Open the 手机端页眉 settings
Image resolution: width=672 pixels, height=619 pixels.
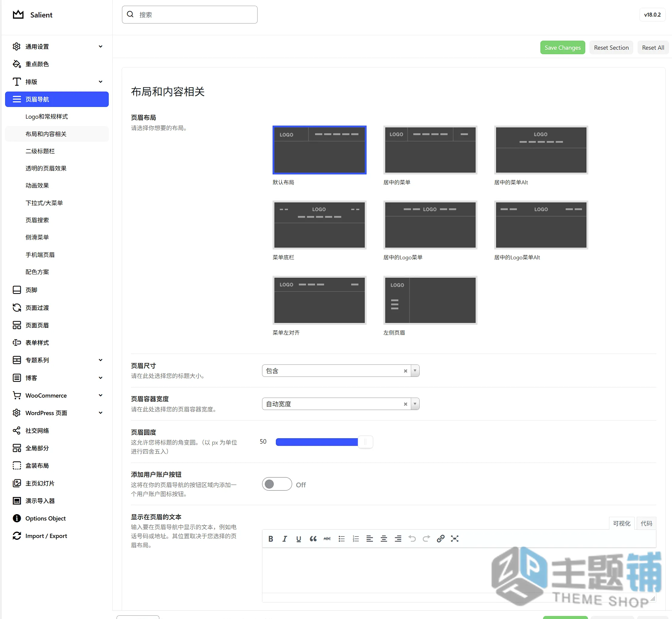point(40,255)
